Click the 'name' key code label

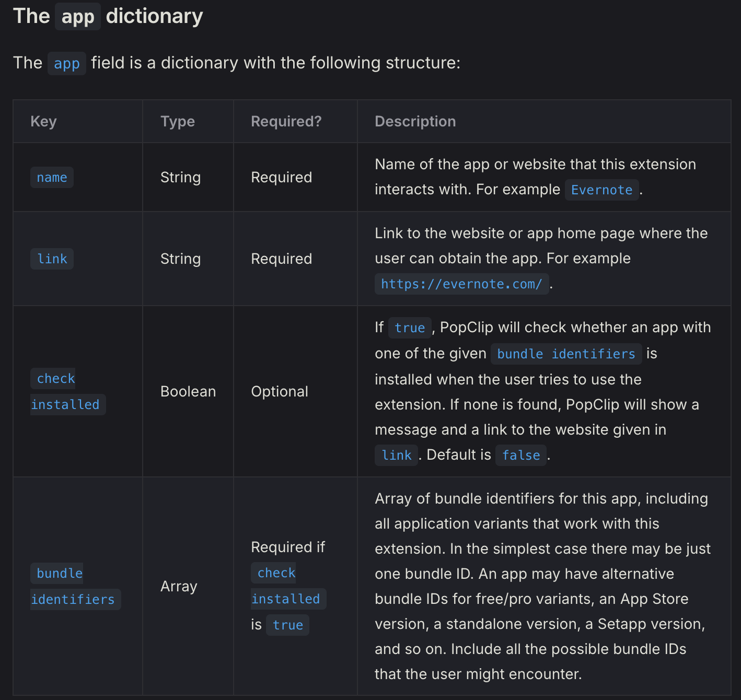(x=52, y=178)
